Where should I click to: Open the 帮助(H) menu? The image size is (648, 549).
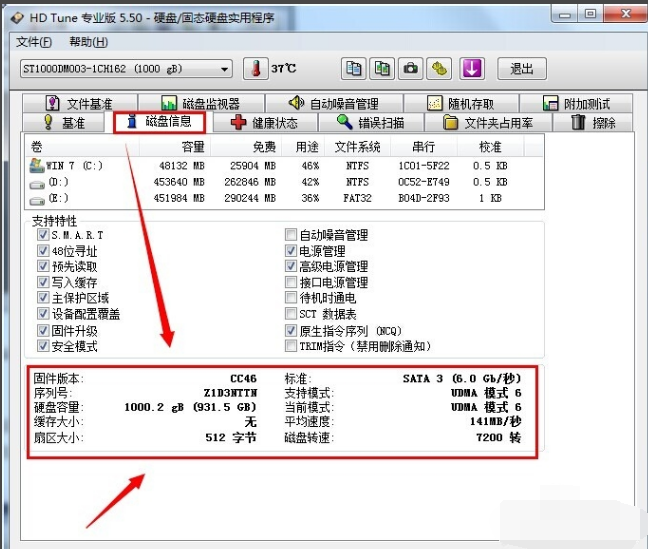pos(87,42)
